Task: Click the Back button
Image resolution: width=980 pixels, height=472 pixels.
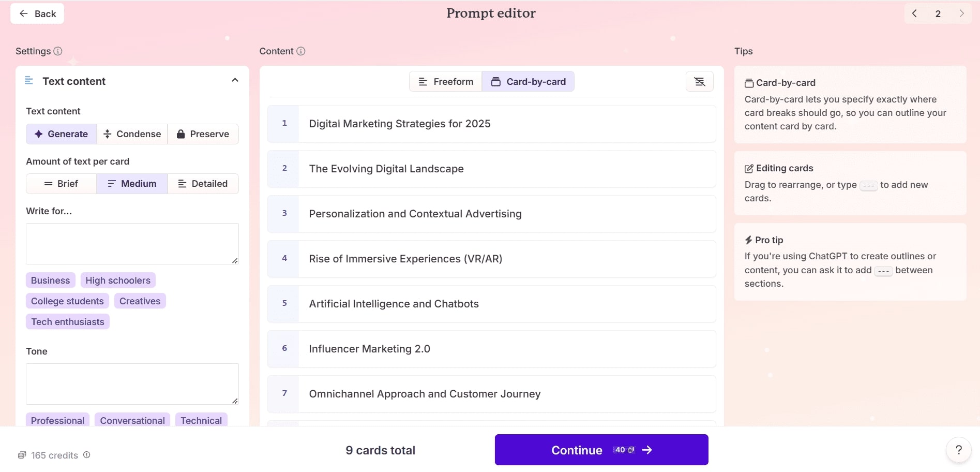Action: coord(37,13)
